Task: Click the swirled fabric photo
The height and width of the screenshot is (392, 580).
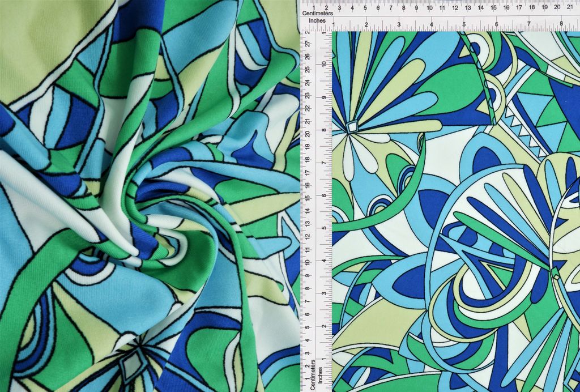Action: (x=150, y=196)
